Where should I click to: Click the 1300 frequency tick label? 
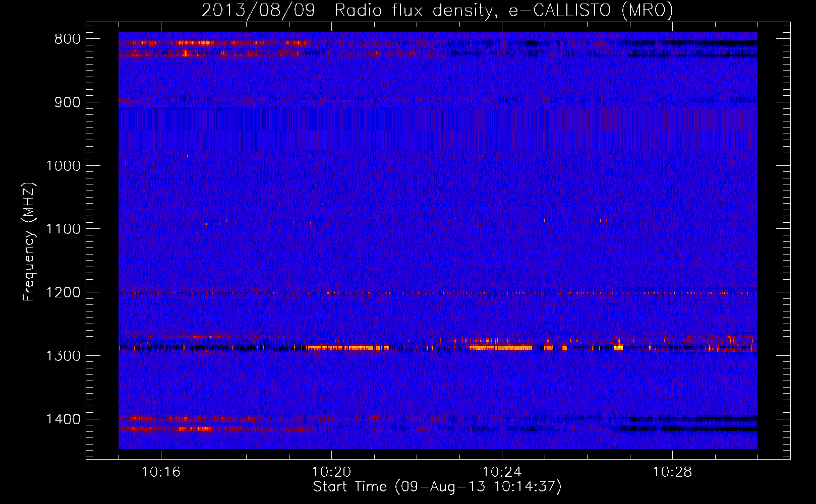click(63, 356)
